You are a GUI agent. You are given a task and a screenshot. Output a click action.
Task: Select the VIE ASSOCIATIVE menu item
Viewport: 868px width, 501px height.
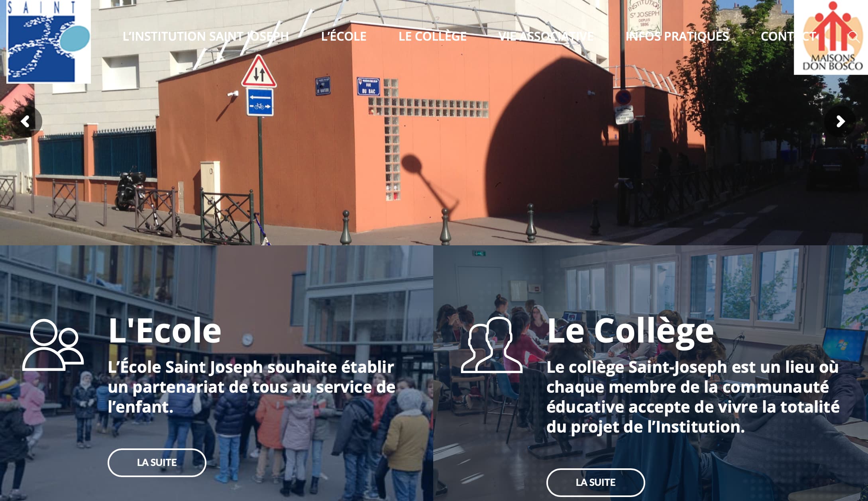coord(546,36)
